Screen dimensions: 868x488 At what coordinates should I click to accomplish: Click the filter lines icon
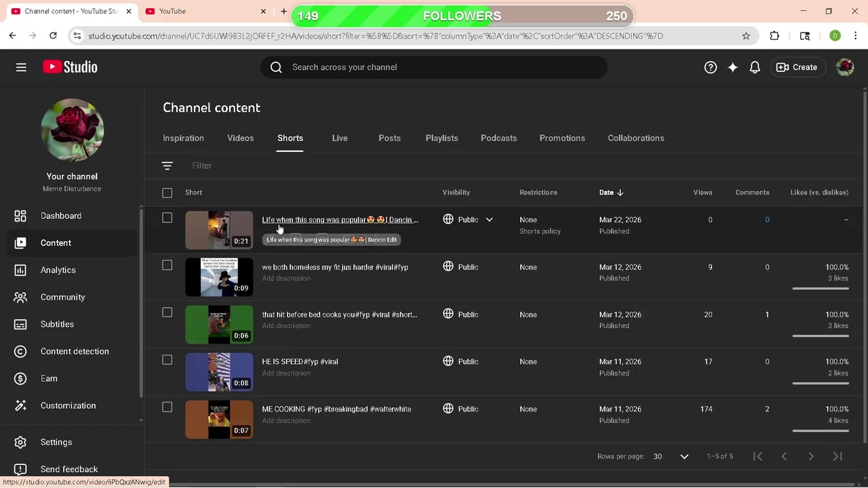click(167, 165)
